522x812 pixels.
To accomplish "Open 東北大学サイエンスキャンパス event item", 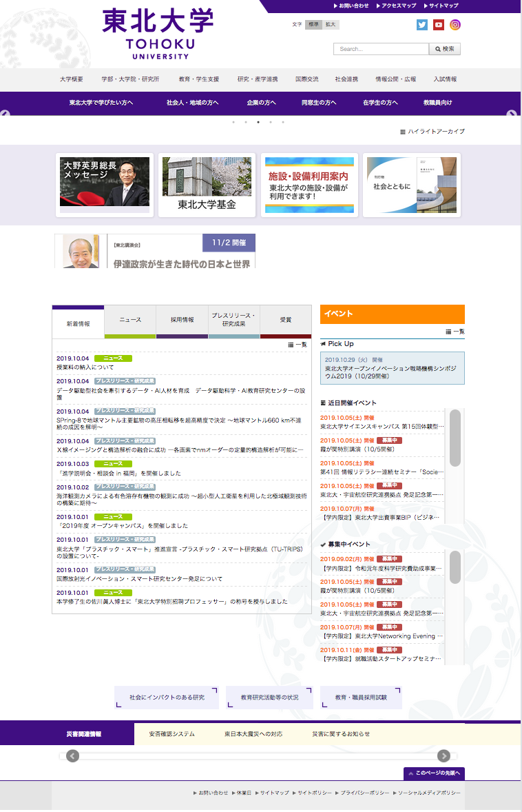I will [382, 427].
